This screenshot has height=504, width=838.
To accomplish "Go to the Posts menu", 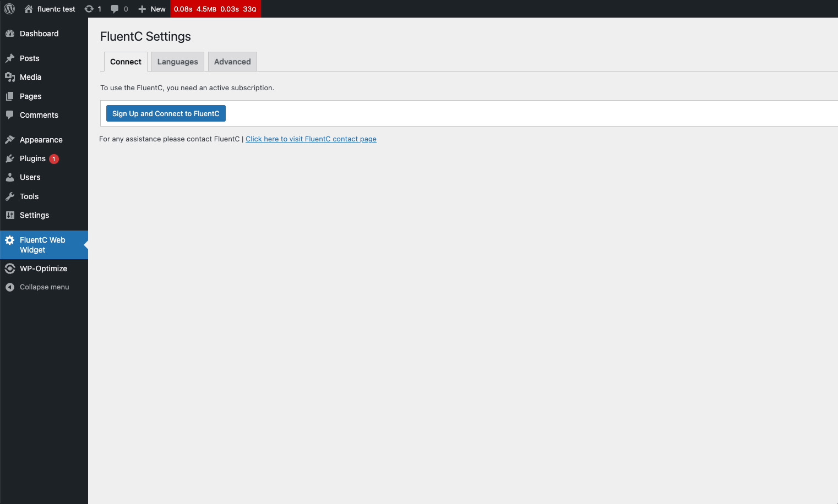I will click(x=30, y=58).
